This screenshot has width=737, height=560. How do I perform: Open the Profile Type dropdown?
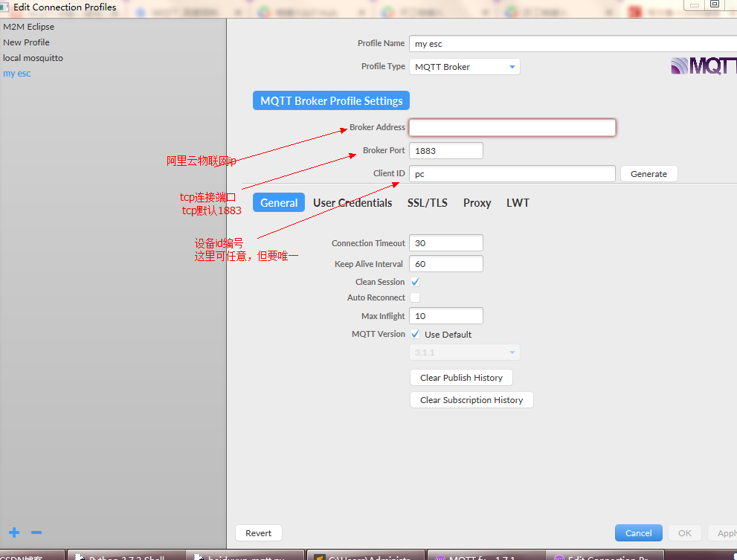[x=464, y=67]
